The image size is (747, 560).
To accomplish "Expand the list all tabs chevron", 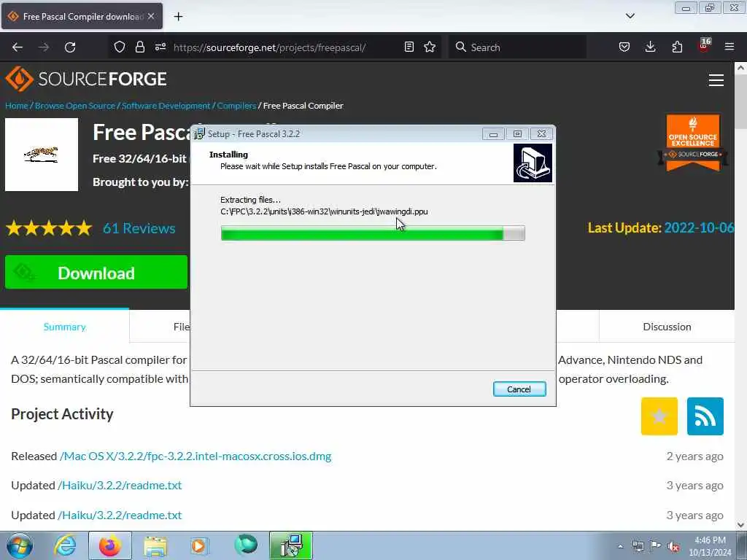I will 630,16.
